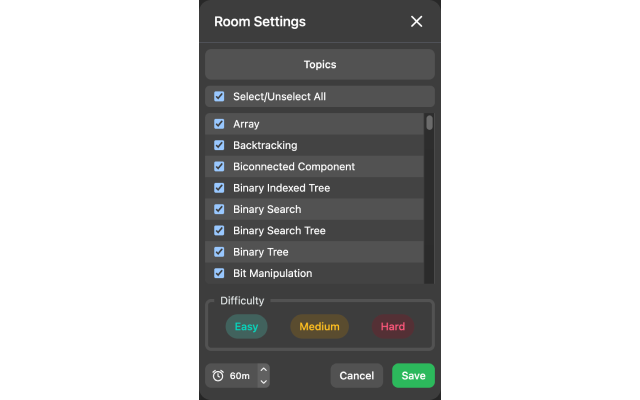Image resolution: width=640 pixels, height=400 pixels.
Task: Uncheck the Binary Search checkbox
Action: [219, 209]
